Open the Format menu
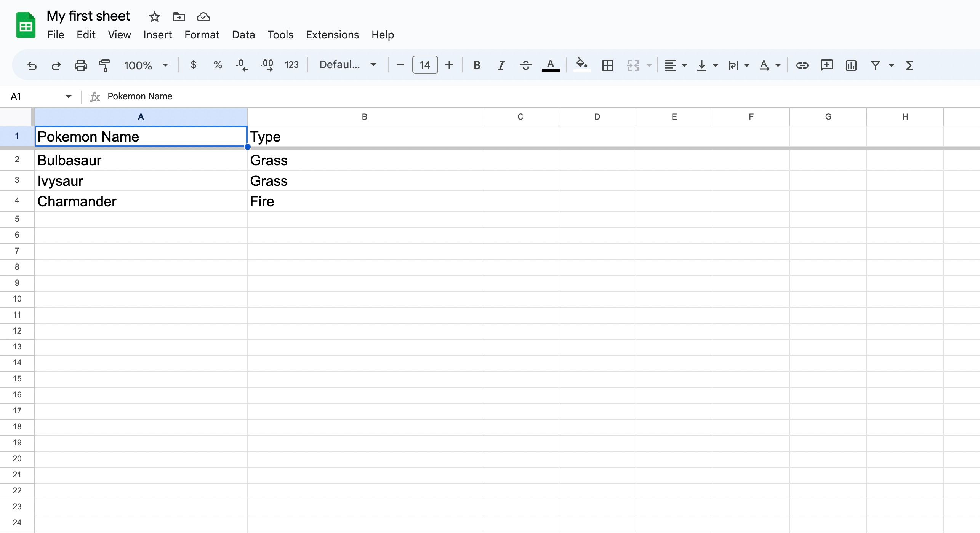The image size is (980, 533). point(202,35)
